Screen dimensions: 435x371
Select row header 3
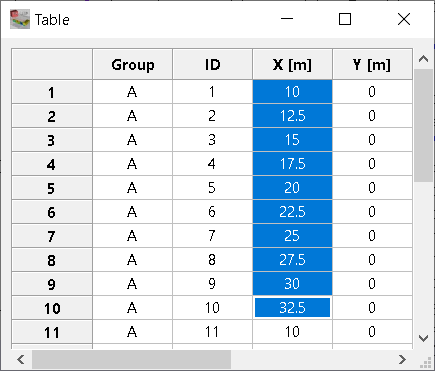[x=52, y=140]
